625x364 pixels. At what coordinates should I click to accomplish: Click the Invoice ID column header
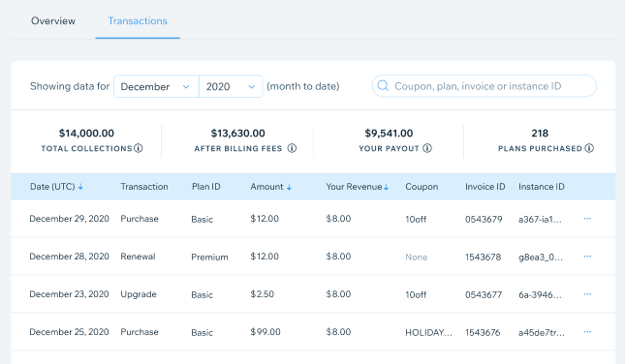485,187
